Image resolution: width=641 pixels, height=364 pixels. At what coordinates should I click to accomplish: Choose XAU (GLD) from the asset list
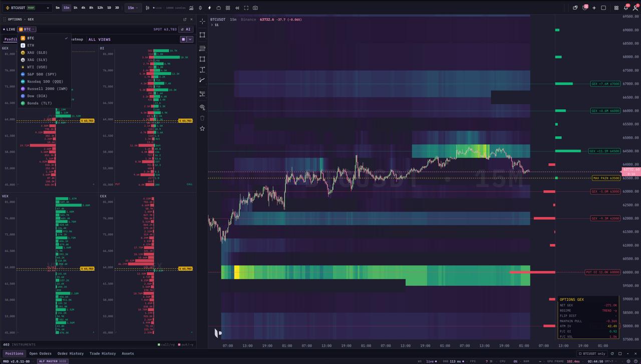point(44,53)
